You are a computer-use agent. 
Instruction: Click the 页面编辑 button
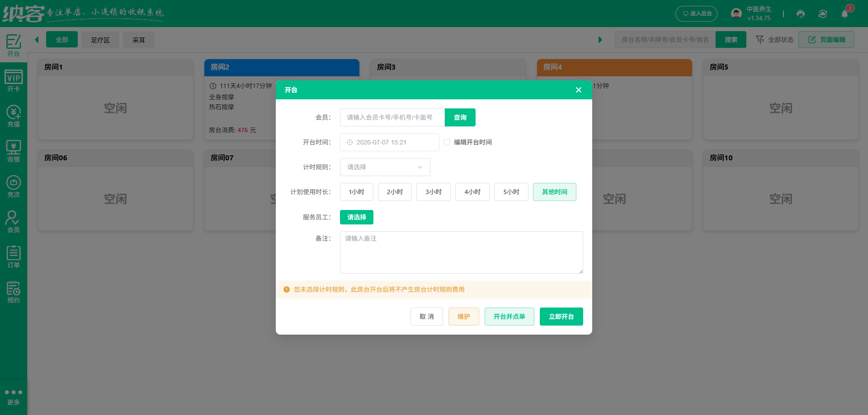pos(826,40)
